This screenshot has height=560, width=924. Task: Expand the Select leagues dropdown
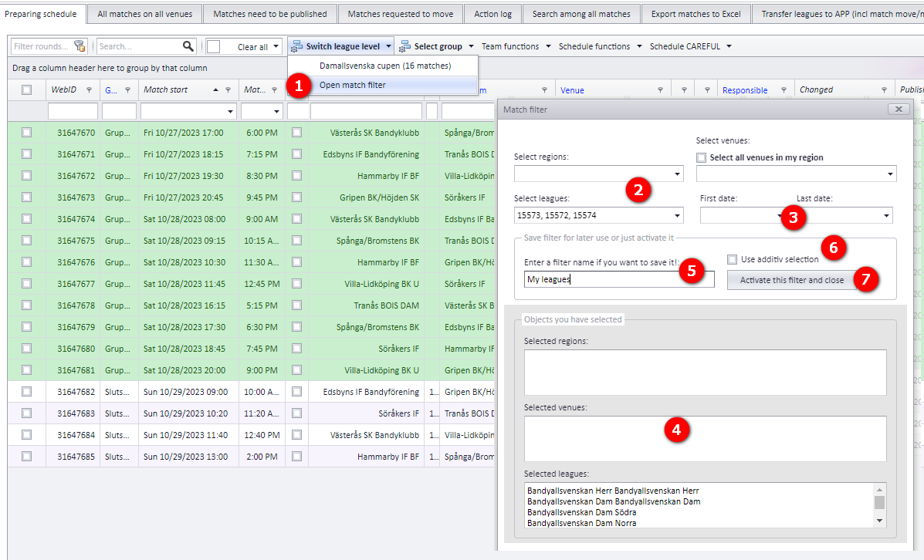(678, 215)
